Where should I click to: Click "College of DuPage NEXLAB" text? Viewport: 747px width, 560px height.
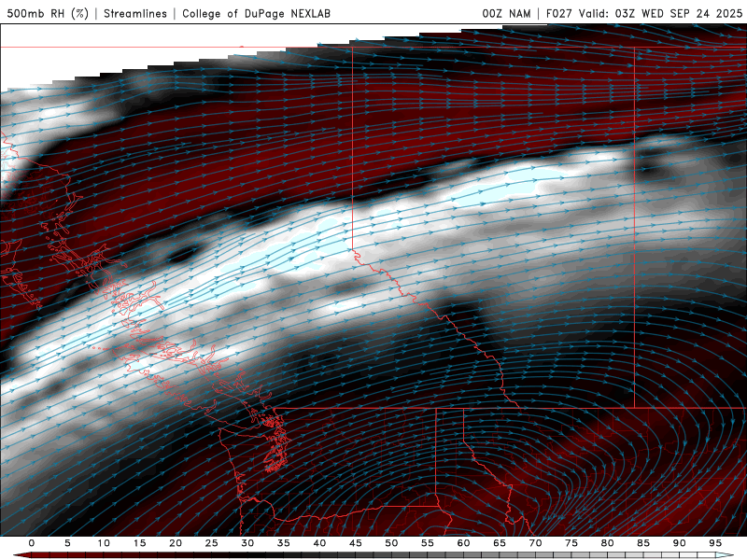click(256, 13)
